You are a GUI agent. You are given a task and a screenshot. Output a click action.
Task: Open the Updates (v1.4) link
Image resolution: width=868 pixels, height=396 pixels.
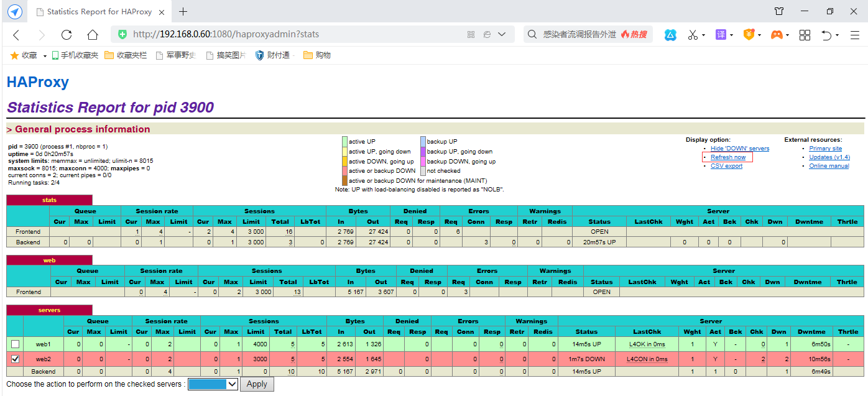point(829,157)
